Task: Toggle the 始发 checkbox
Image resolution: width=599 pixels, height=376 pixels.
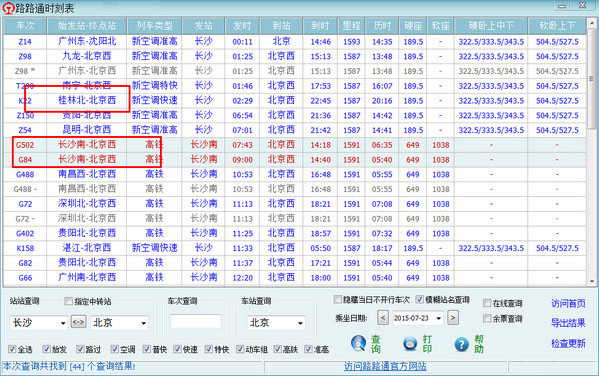Action: 46,349
